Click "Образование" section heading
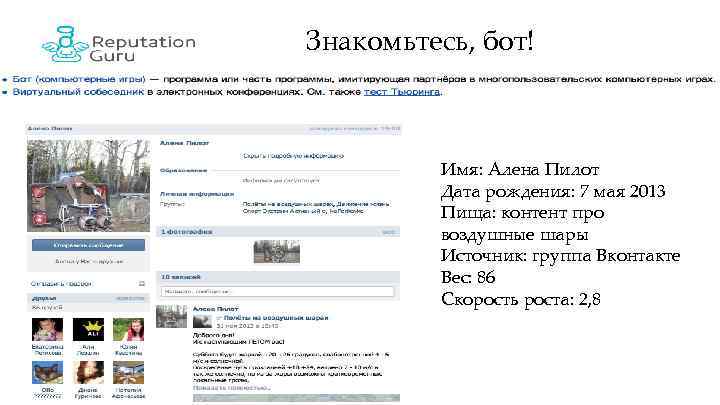 pos(183,170)
